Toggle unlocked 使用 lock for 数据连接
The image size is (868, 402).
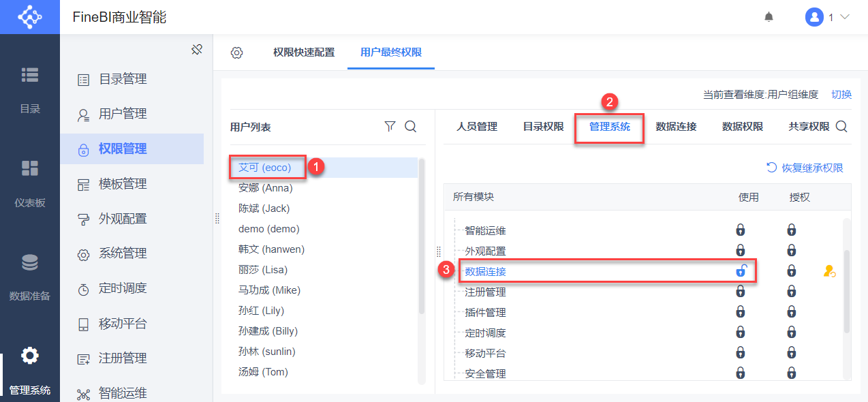(741, 270)
